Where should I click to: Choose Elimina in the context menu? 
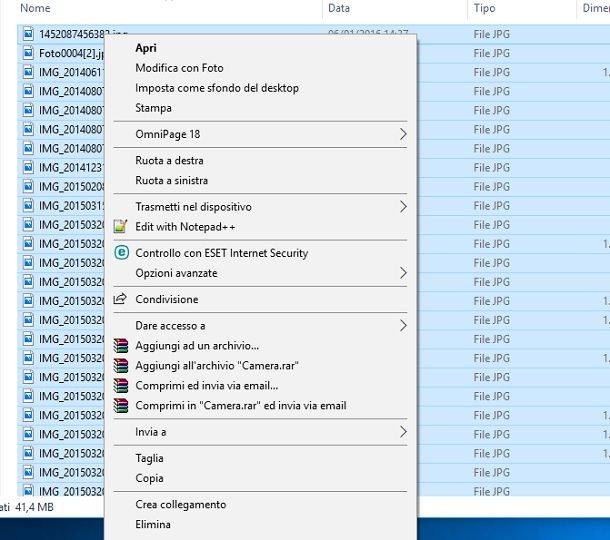click(x=153, y=524)
